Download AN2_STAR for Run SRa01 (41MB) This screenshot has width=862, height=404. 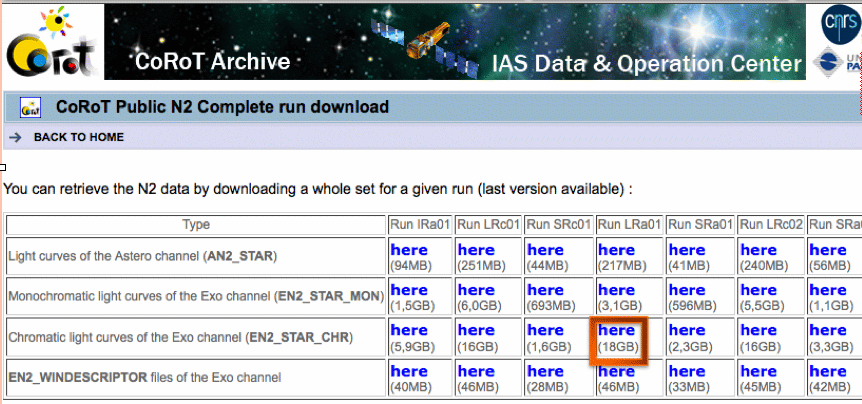[687, 249]
